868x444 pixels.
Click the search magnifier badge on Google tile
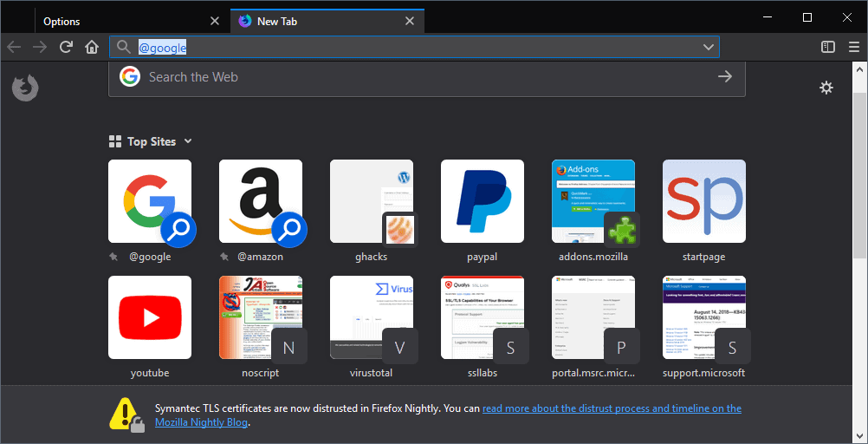(x=178, y=230)
